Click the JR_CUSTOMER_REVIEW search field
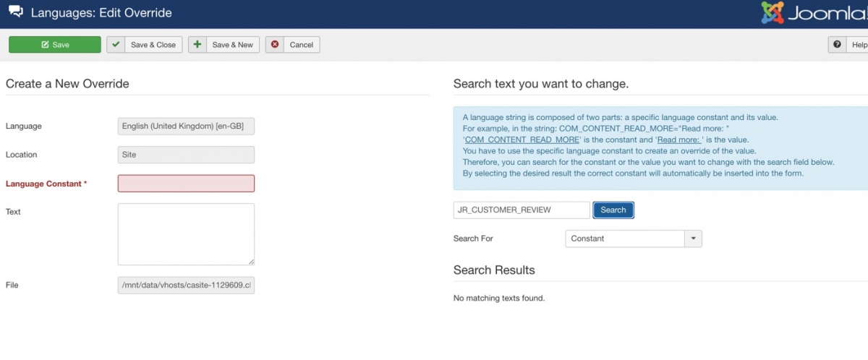Screen dimensions: 868x360 (x=522, y=210)
